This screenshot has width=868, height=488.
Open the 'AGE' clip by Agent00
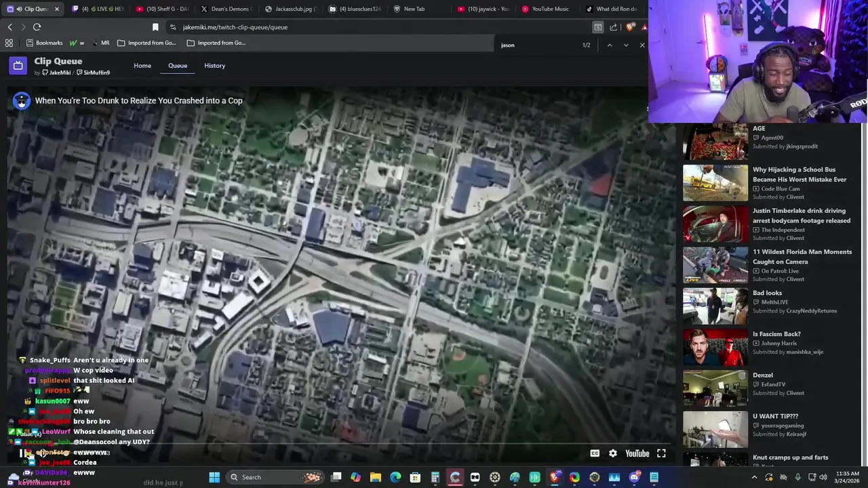click(759, 129)
